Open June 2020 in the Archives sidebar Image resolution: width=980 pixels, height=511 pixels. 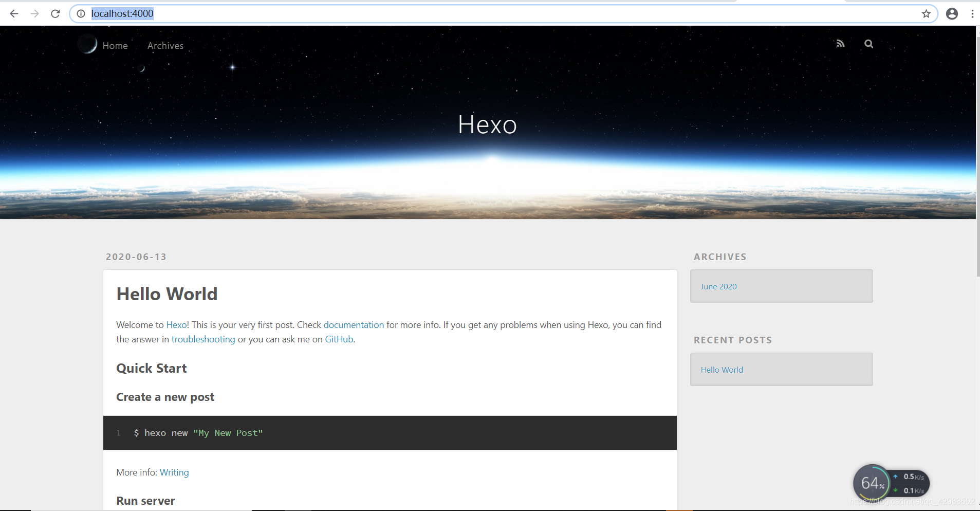[x=718, y=286]
